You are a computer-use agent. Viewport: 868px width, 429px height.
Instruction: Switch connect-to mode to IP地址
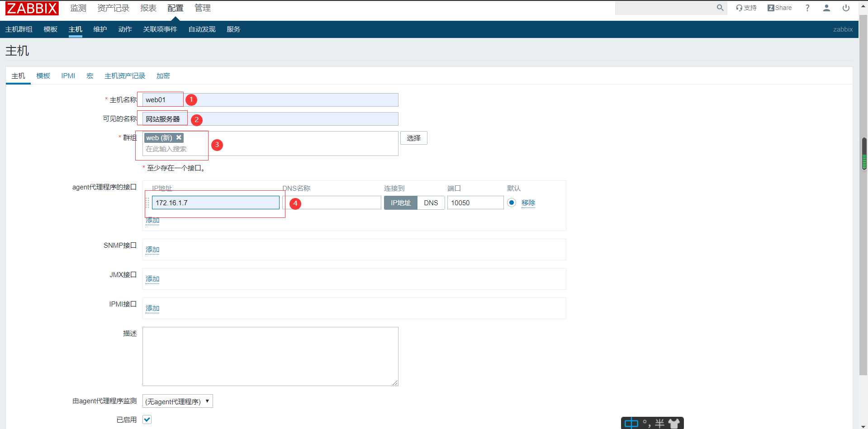click(x=401, y=203)
